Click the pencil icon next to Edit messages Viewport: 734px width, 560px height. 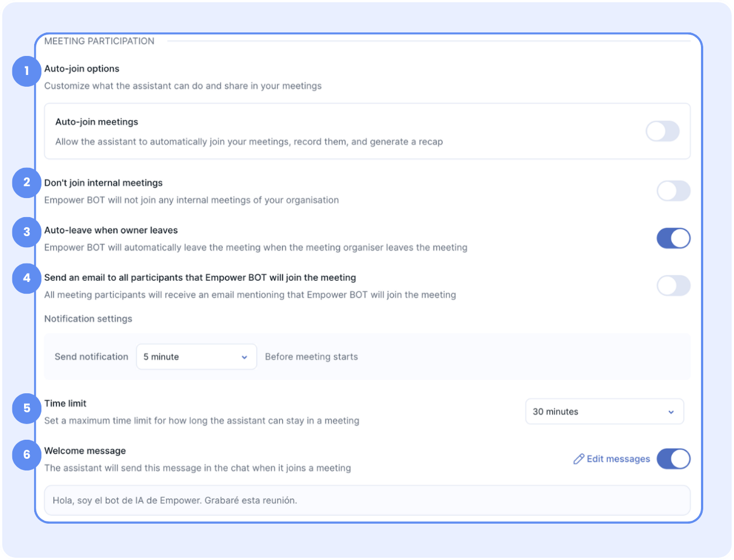(x=578, y=459)
